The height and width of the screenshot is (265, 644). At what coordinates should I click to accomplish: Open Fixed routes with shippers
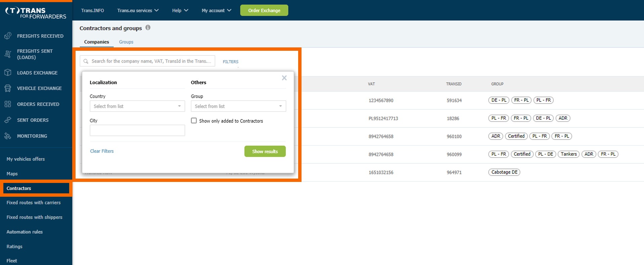coord(34,217)
